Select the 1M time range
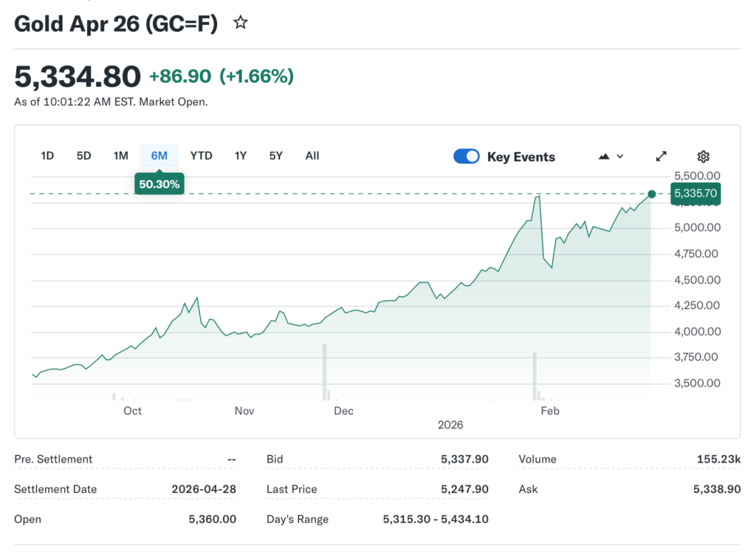This screenshot has width=756, height=560. [x=121, y=156]
